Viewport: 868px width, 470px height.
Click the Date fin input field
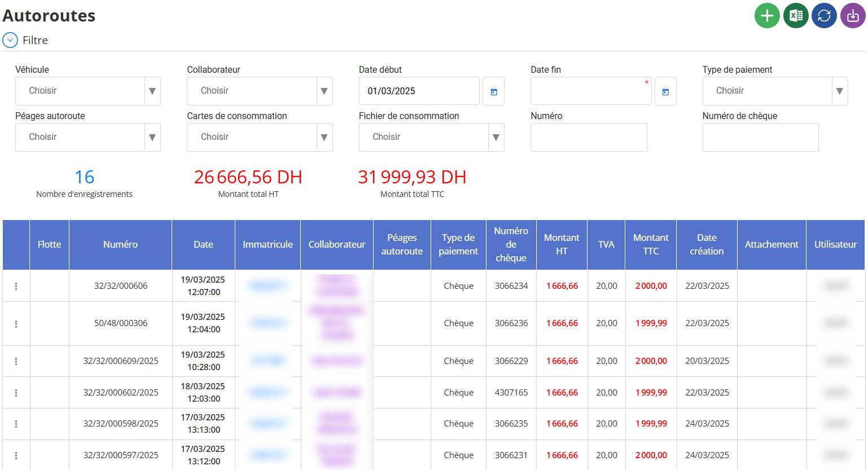[x=591, y=91]
